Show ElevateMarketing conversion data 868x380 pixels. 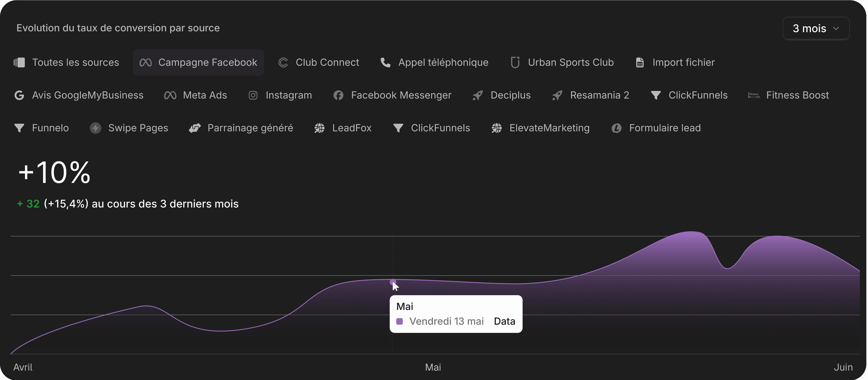540,128
